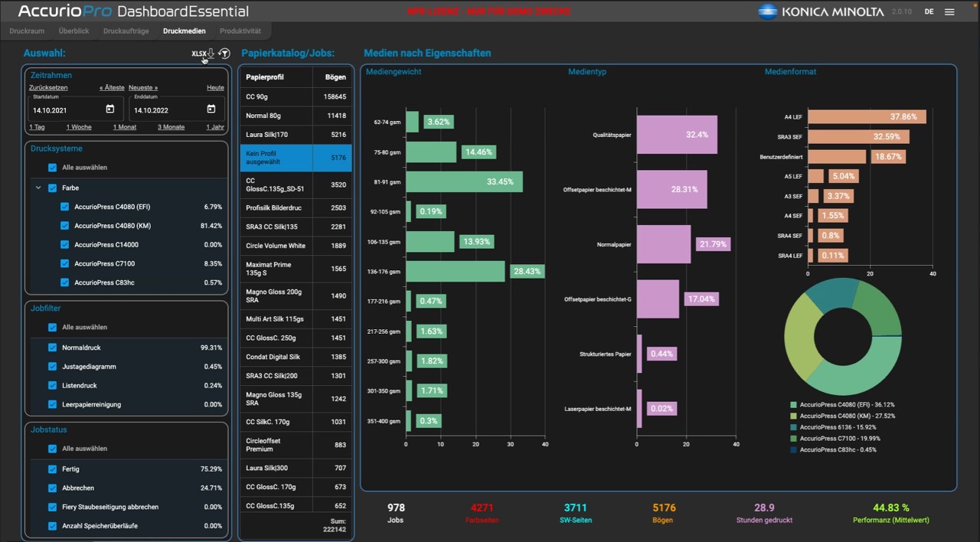Toggle Fiery Staubeseitigung abbrechen checkbox
The width and height of the screenshot is (980, 542).
click(x=52, y=507)
